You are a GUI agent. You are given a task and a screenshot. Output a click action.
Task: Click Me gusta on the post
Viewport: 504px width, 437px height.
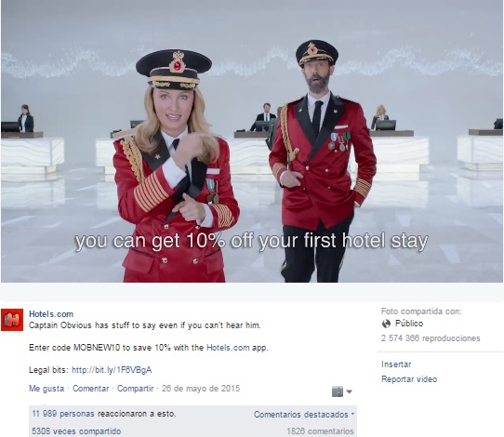click(46, 389)
